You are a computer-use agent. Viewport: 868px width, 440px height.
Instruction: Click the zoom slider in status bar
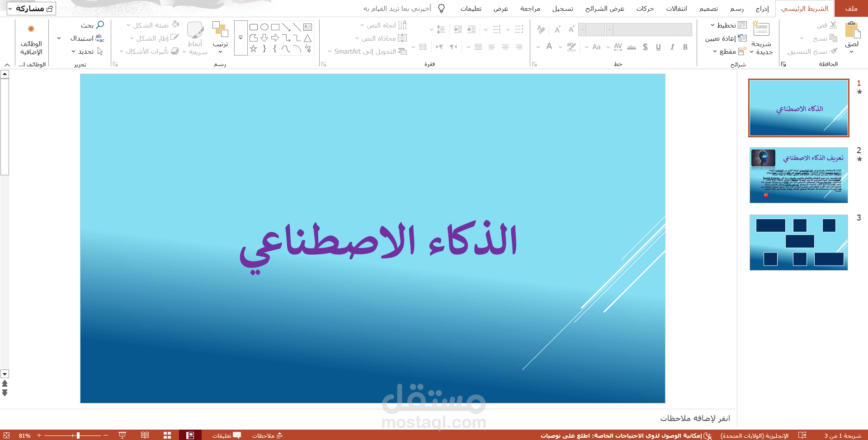72,435
